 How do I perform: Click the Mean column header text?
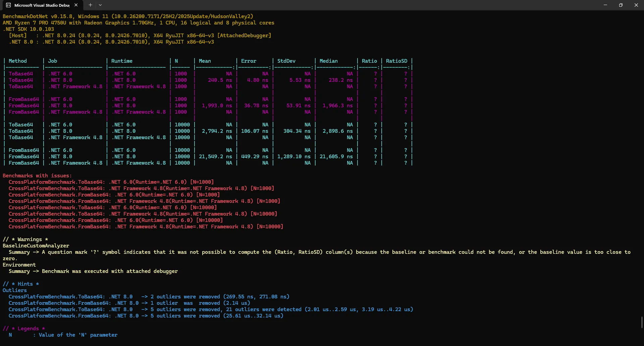click(x=205, y=61)
